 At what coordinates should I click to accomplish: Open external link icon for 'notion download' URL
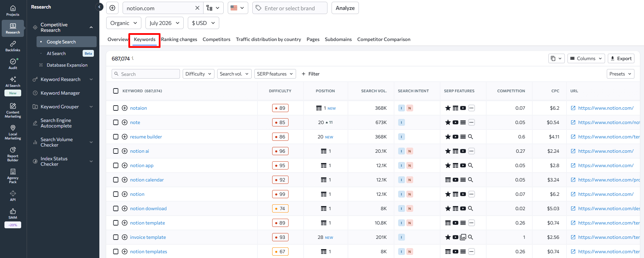(573, 208)
